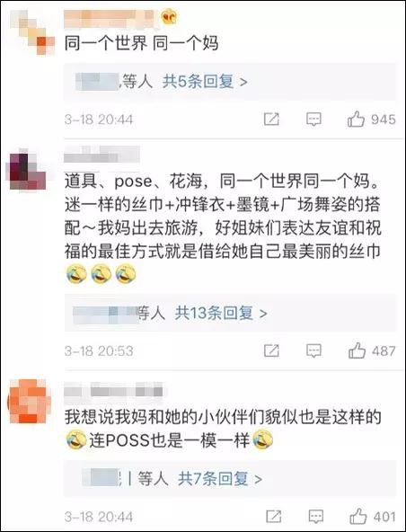Share the comment posted at 20:53
This screenshot has height=532, width=406.
[x=271, y=350]
